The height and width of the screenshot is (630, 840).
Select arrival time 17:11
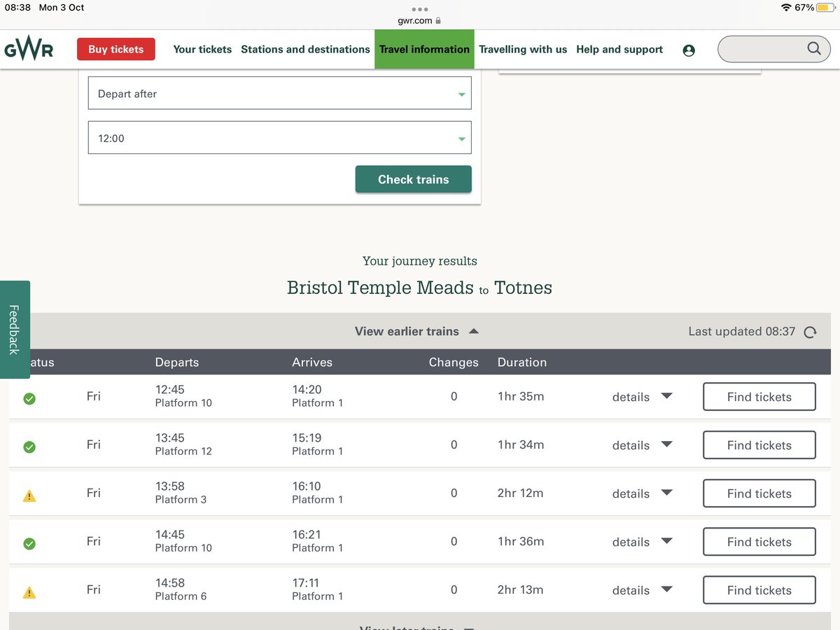coord(307,583)
